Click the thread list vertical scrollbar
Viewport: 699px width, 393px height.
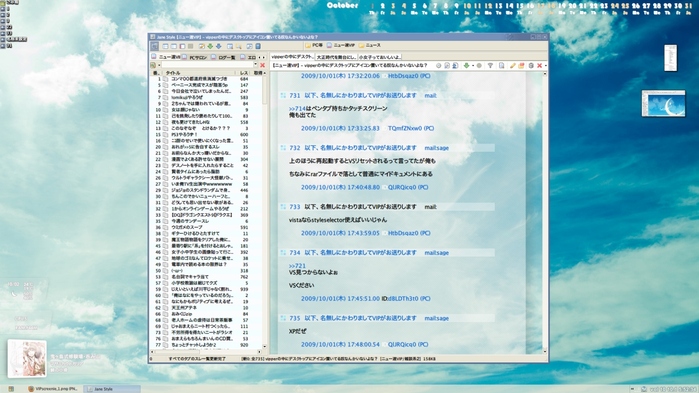pyautogui.click(x=265, y=212)
